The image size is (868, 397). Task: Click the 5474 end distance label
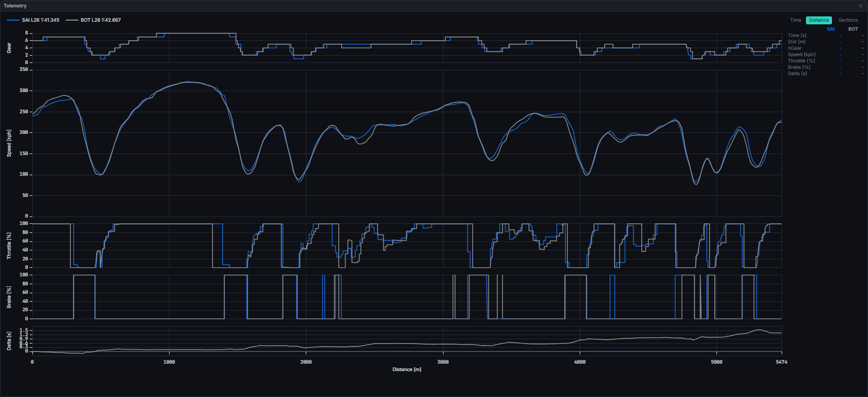782,362
